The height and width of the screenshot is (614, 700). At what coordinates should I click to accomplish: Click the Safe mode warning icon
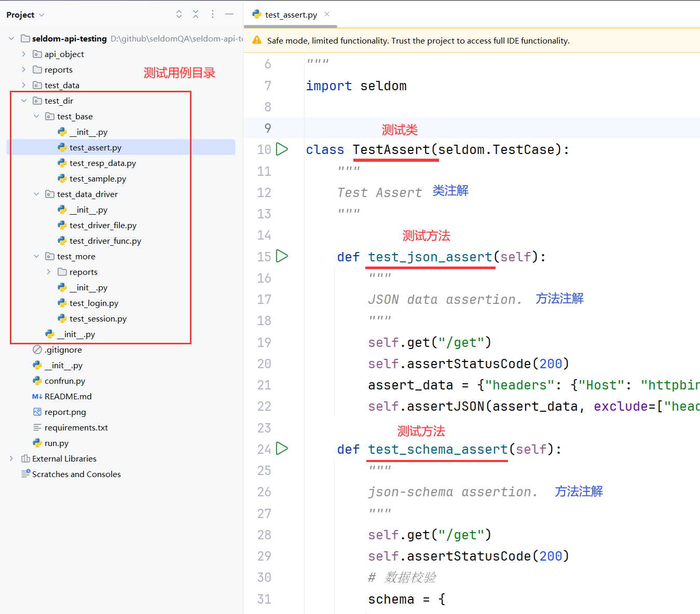(x=257, y=40)
